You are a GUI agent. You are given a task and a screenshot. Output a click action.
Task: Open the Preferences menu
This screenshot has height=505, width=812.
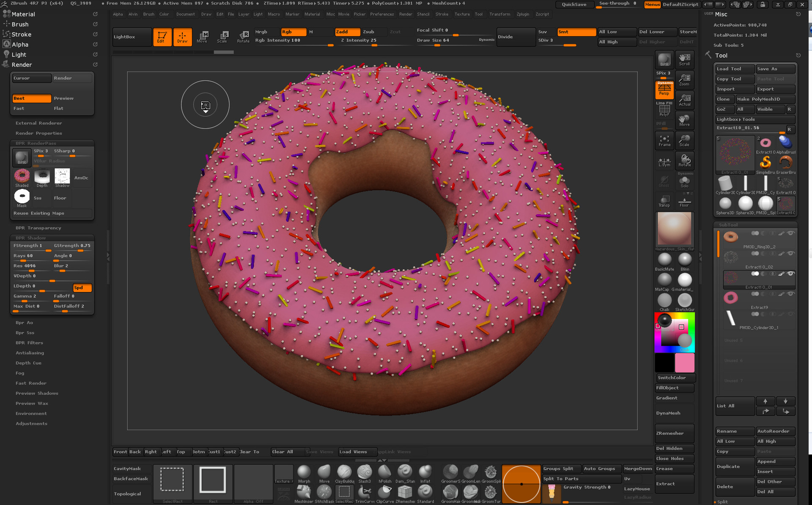382,14
